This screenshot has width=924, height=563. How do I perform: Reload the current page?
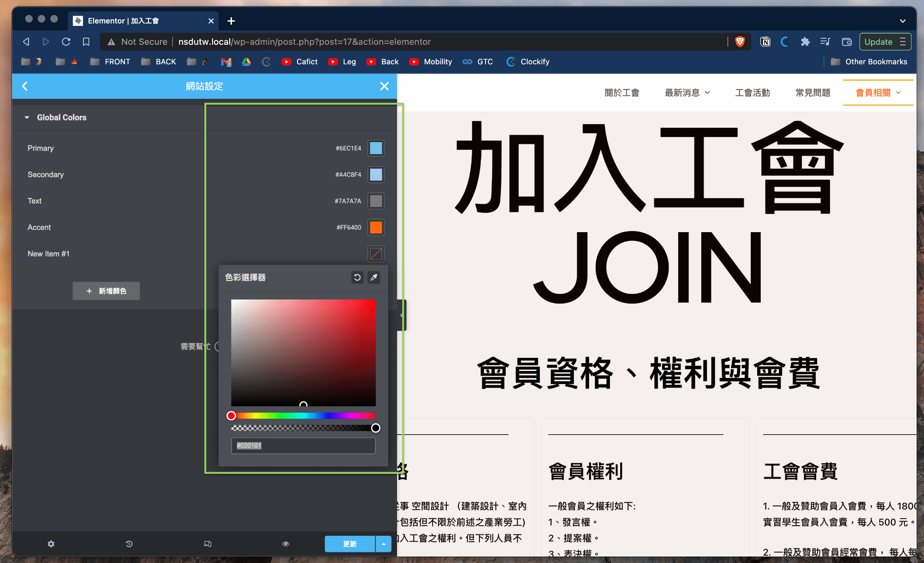click(66, 42)
